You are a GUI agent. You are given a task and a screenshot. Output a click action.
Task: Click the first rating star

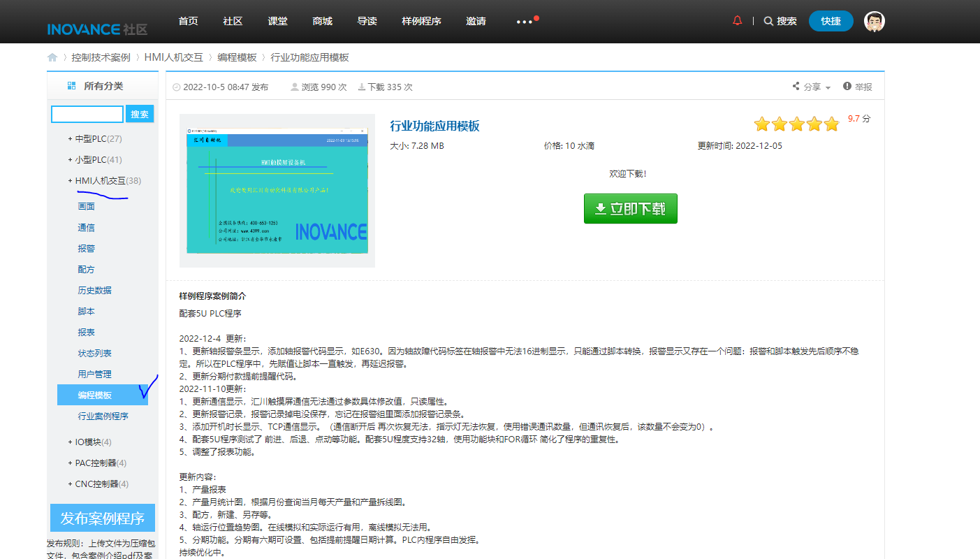point(762,124)
